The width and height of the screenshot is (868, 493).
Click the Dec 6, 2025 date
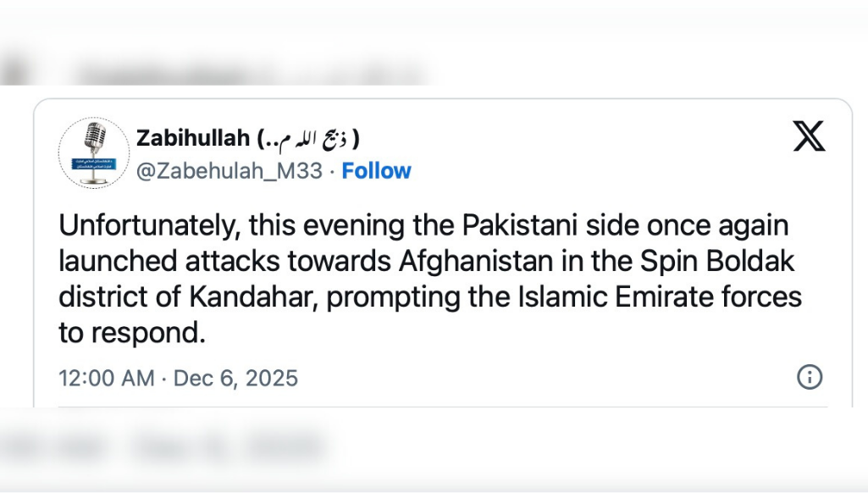pos(235,378)
